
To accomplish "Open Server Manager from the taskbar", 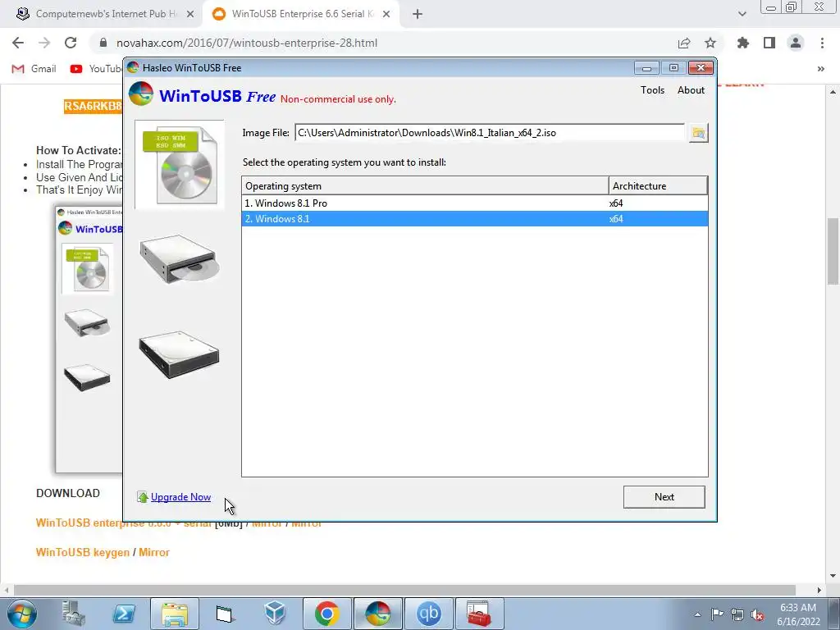I will tap(73, 614).
